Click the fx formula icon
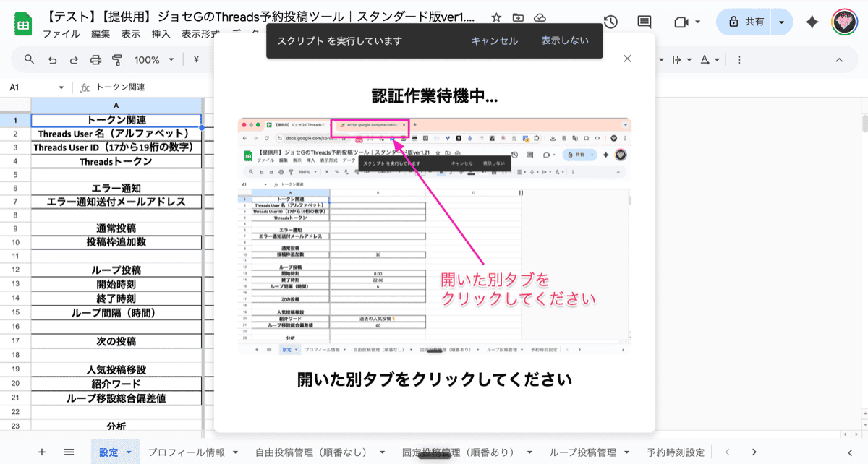The height and width of the screenshot is (464, 868). click(85, 87)
